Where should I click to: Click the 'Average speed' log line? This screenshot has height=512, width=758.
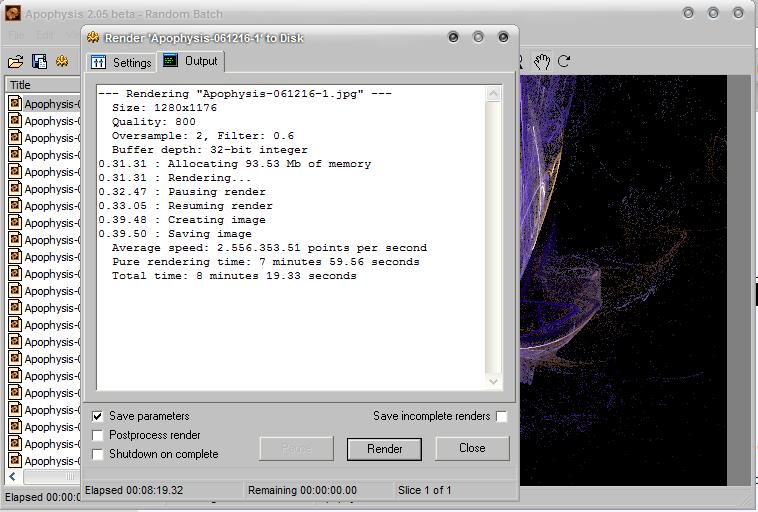(270, 248)
